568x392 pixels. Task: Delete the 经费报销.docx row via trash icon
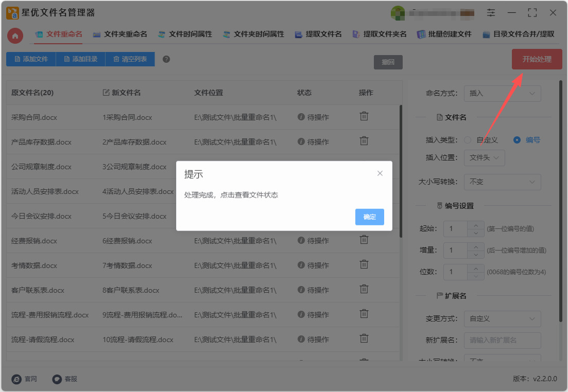coord(364,240)
